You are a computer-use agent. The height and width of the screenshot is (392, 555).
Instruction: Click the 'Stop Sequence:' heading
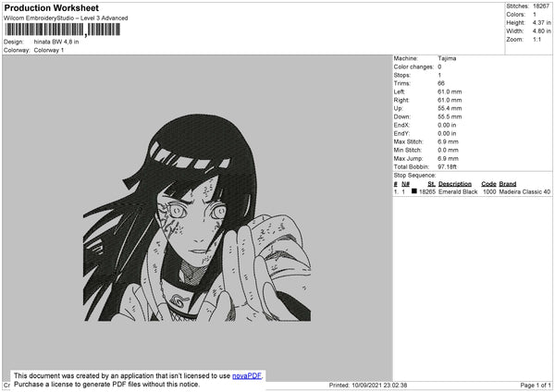(414, 176)
